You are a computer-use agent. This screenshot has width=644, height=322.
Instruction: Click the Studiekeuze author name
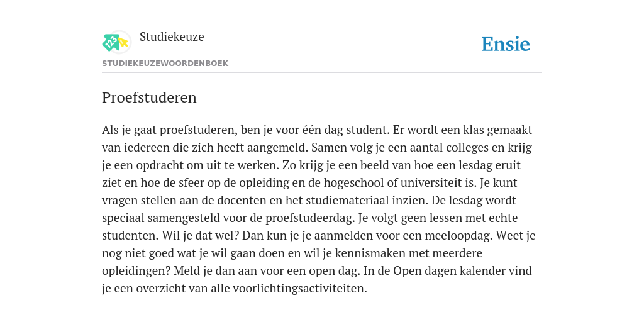172,36
